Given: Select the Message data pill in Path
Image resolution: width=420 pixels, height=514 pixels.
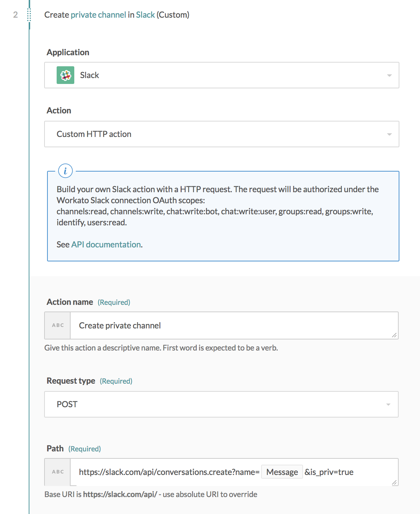Looking at the screenshot, I should [282, 472].
